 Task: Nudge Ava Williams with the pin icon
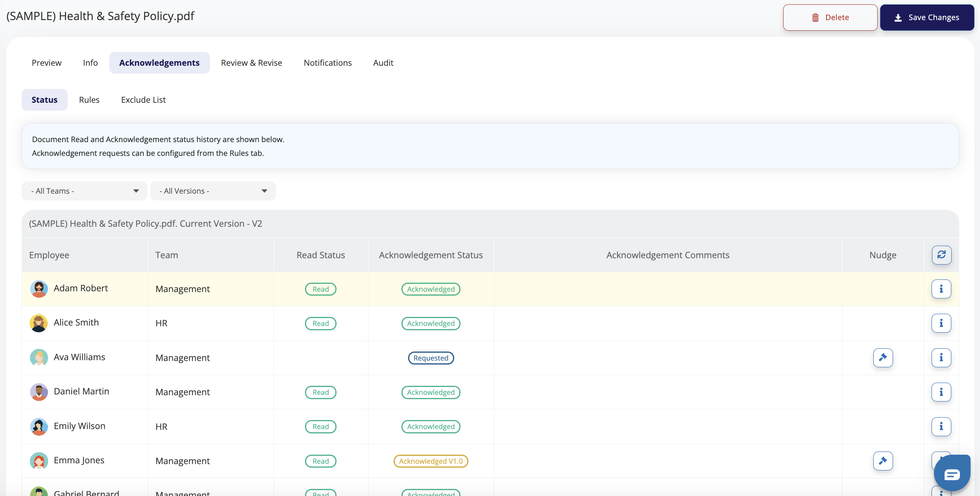coord(883,357)
